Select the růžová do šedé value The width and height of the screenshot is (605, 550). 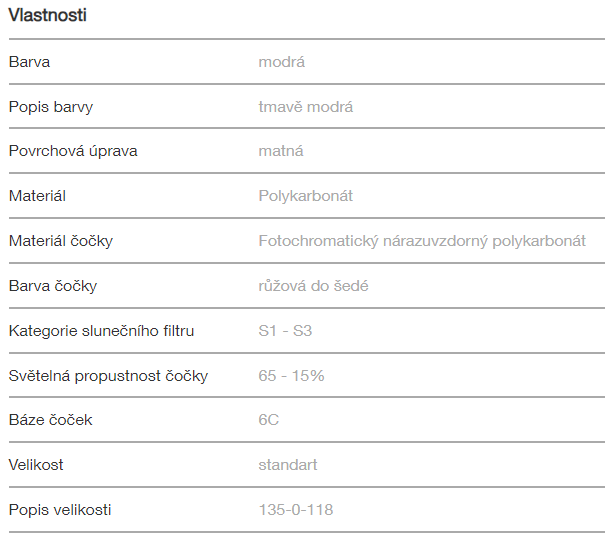click(313, 286)
